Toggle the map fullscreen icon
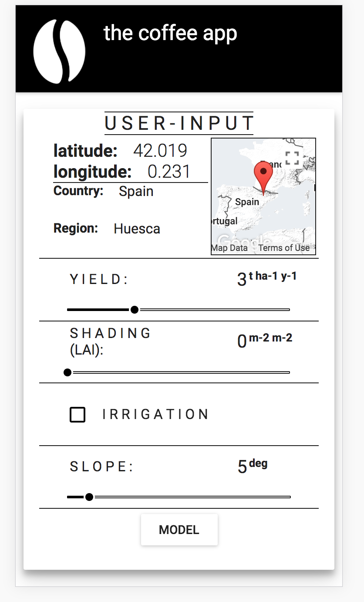 [x=292, y=158]
